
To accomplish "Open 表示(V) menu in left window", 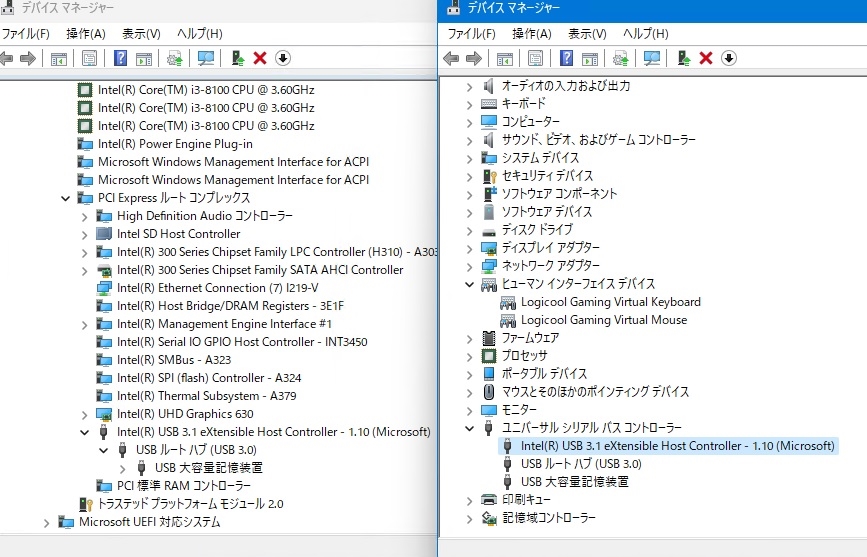I will pos(141,34).
